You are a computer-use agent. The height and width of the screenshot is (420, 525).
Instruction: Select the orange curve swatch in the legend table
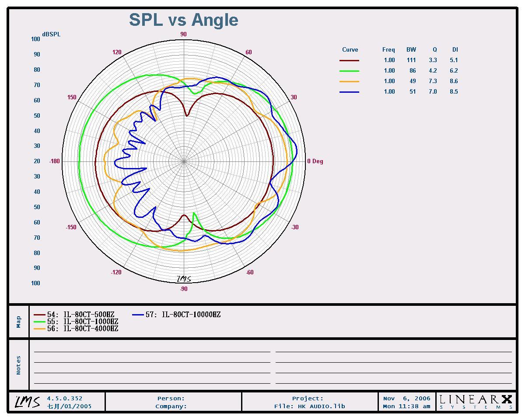(x=349, y=81)
